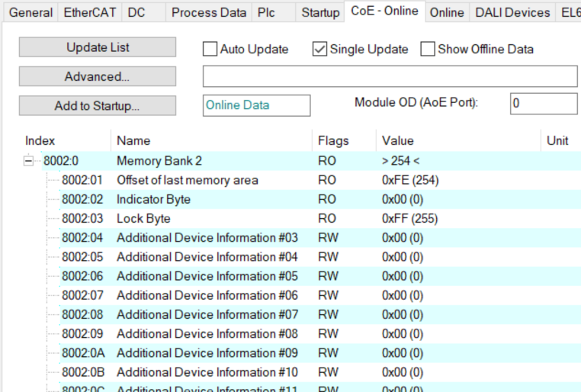This screenshot has width=581, height=392.
Task: Enable Show Offline Data checkbox
Action: tap(429, 50)
